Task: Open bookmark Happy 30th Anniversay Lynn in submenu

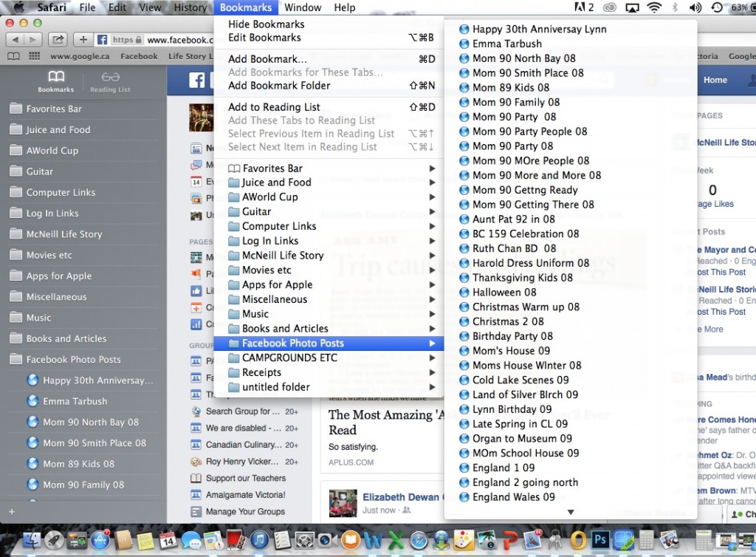Action: [571, 30]
